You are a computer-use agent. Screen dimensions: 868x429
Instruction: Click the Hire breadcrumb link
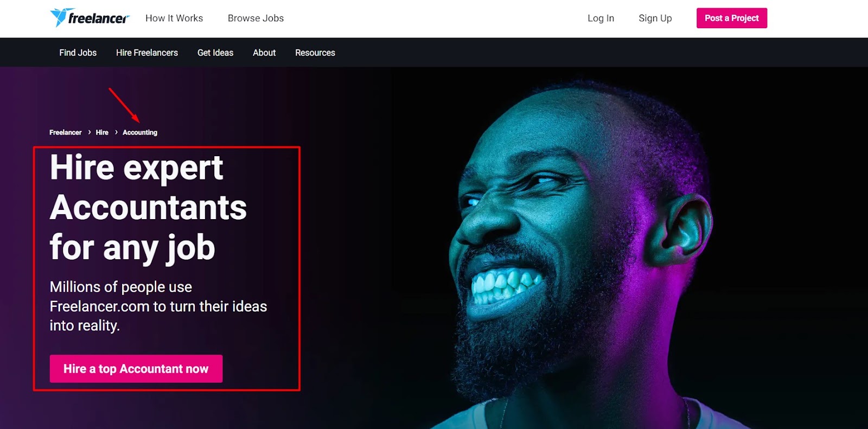[102, 132]
